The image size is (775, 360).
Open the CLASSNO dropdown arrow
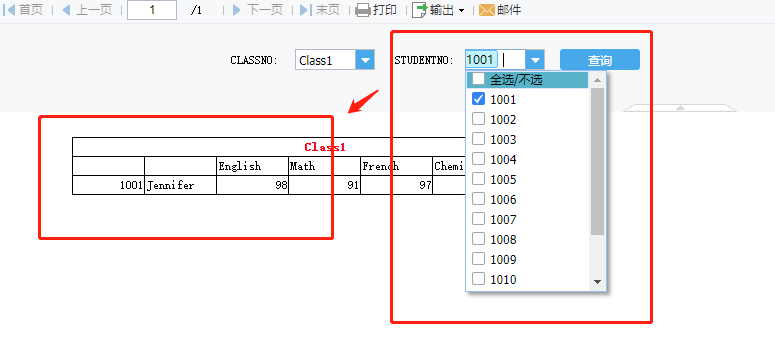[x=365, y=60]
